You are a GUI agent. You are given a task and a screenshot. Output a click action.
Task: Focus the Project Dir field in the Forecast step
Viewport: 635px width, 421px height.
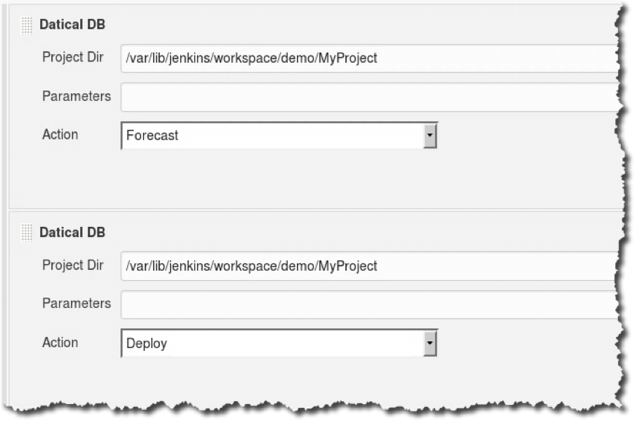[x=371, y=59]
